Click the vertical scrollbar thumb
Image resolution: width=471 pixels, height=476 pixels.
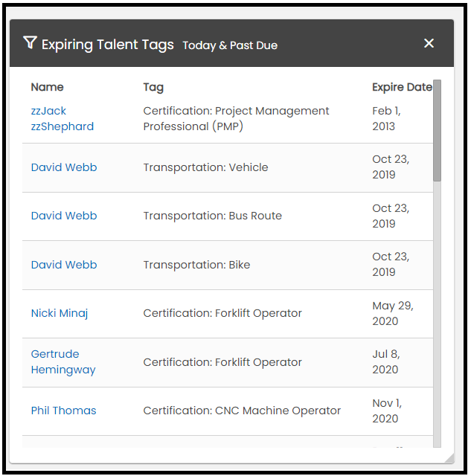pos(437,130)
